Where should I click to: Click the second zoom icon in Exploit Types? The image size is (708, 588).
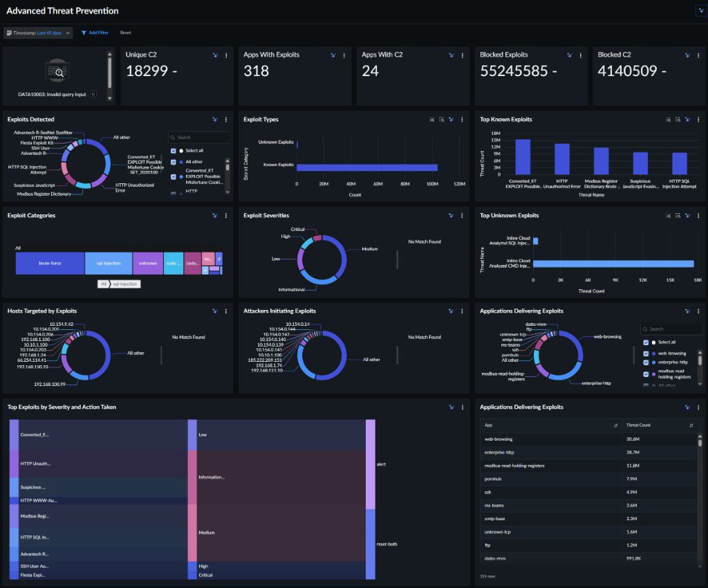(x=441, y=119)
